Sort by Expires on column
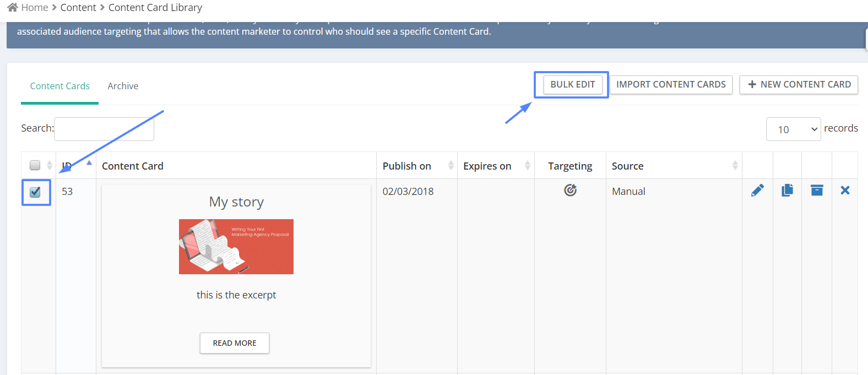Viewport: 868px width, 375px height. pos(496,166)
